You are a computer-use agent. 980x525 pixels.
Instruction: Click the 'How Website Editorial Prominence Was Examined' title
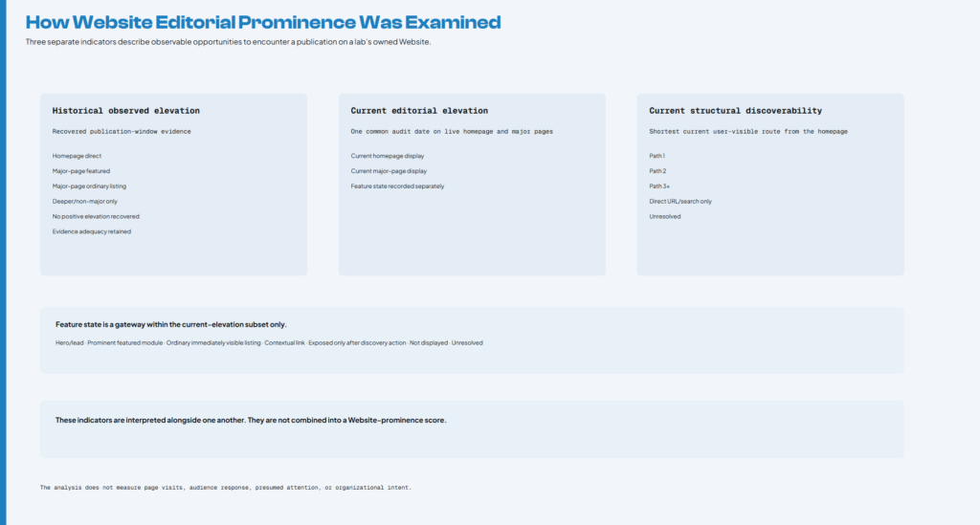(263, 23)
